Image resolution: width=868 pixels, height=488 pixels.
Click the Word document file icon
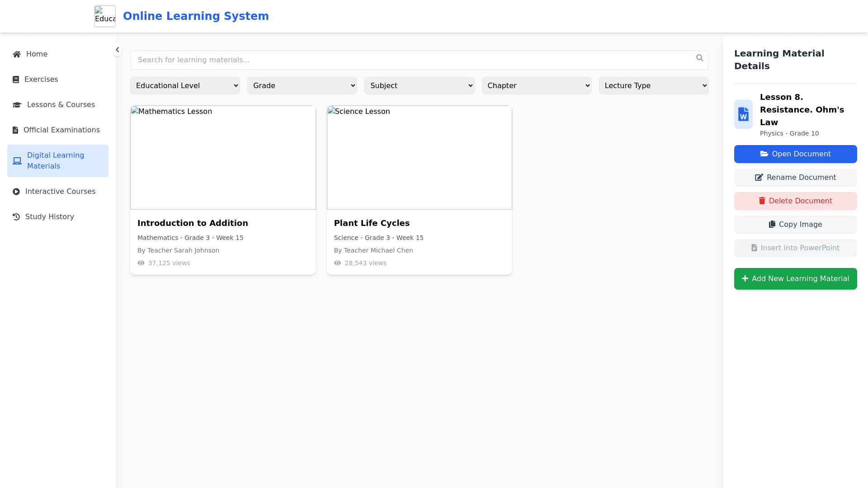(x=743, y=114)
